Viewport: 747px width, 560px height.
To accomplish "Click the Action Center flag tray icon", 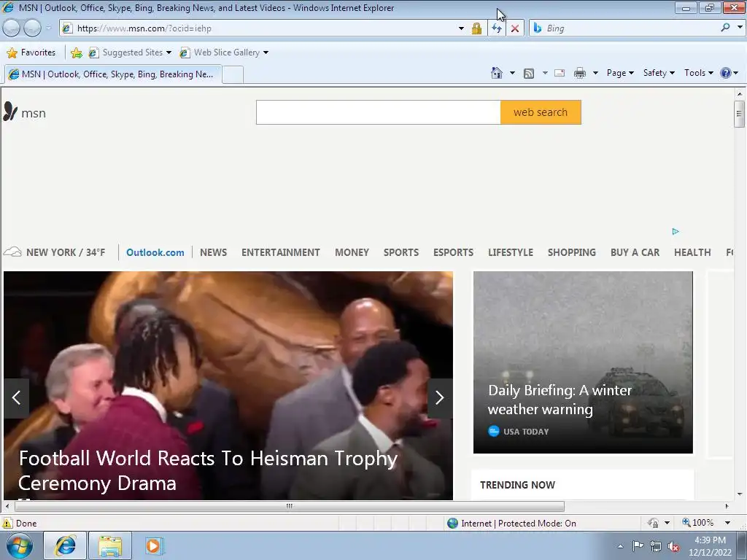I will click(638, 545).
